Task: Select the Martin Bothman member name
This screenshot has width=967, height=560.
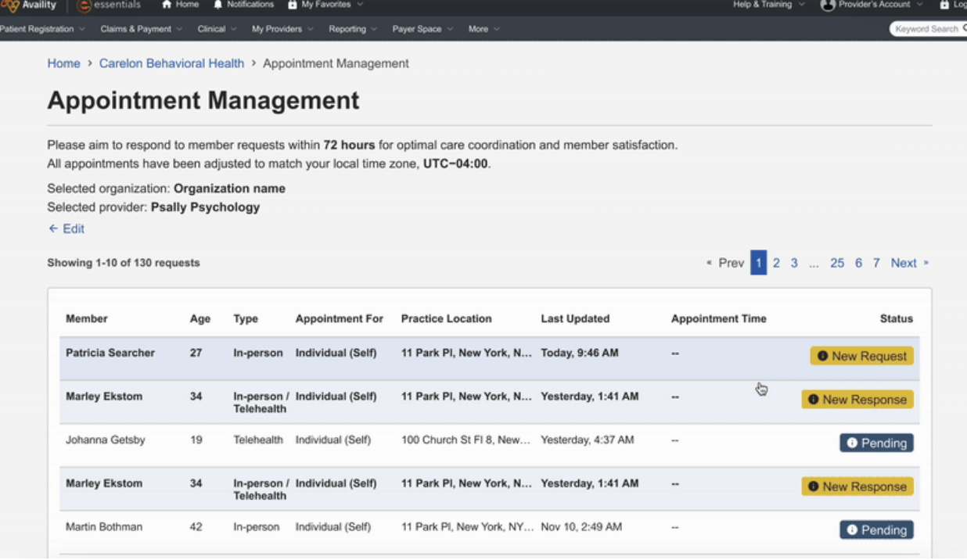Action: click(x=104, y=526)
